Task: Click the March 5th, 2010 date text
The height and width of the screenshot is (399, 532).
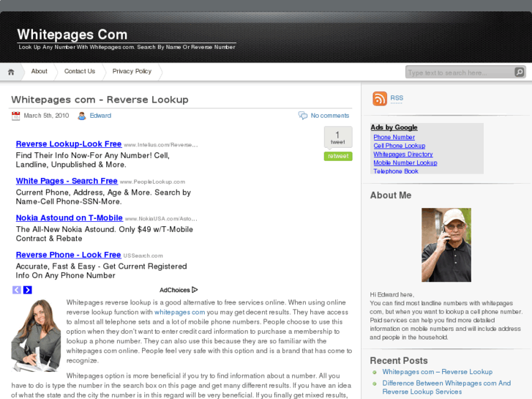Action: click(46, 116)
